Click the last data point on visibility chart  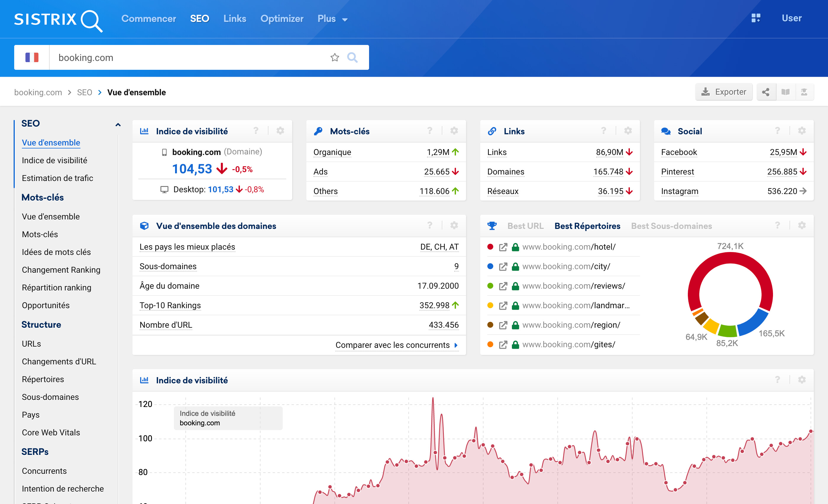click(x=811, y=432)
